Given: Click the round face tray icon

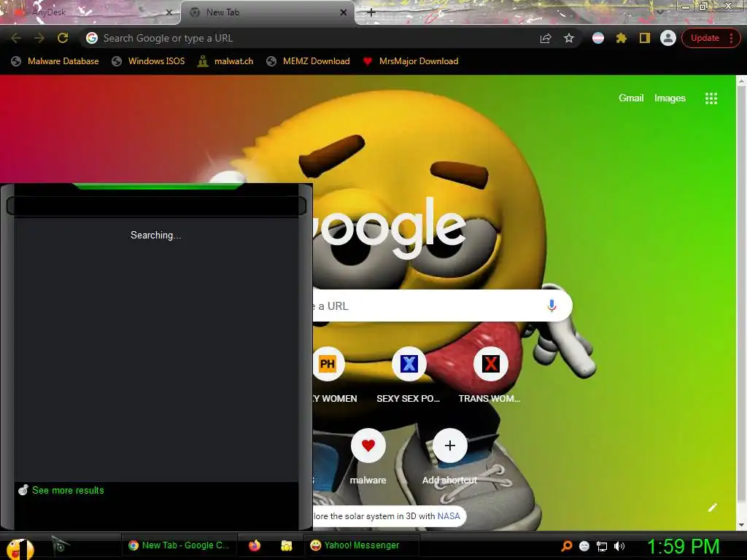Looking at the screenshot, I should (584, 546).
